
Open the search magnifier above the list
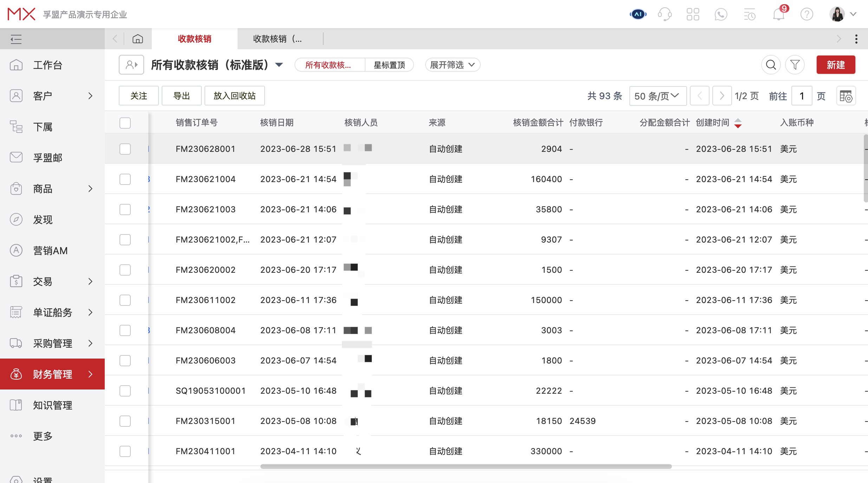(771, 65)
